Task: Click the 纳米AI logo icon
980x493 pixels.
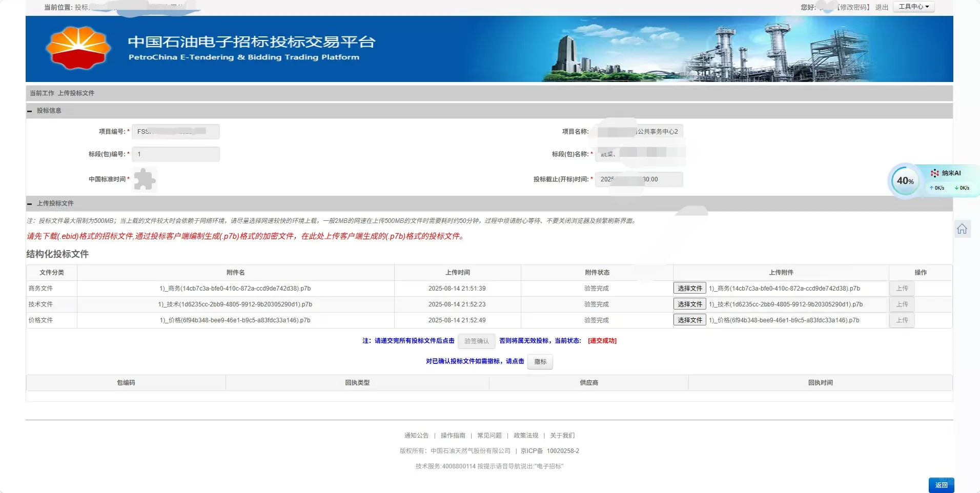Action: point(935,173)
